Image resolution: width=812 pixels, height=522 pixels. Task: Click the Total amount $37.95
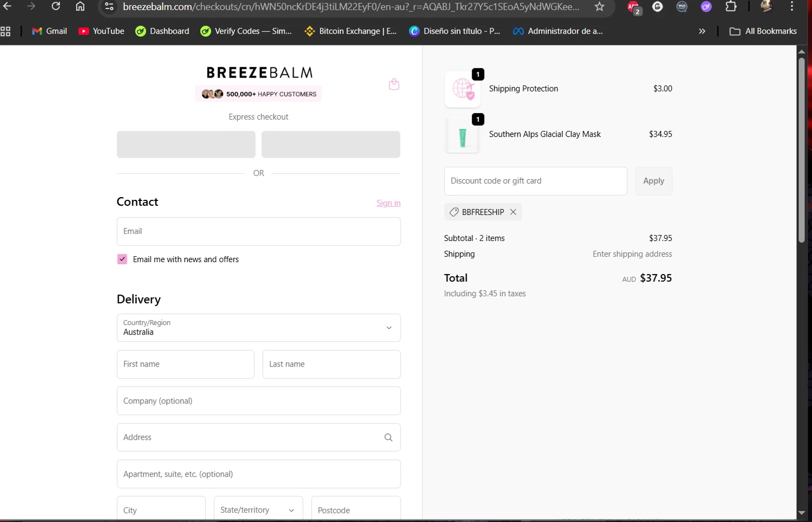(x=656, y=278)
